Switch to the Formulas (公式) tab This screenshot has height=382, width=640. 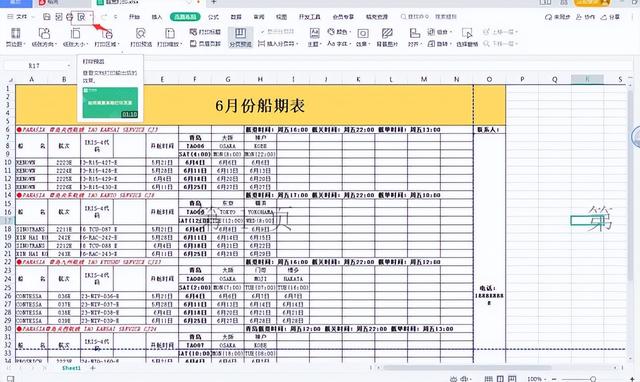point(213,17)
